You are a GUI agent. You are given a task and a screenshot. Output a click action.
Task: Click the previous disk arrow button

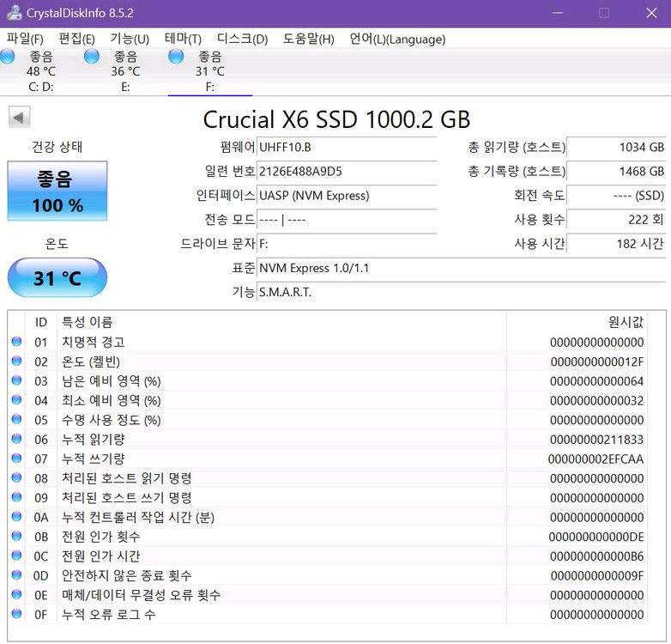point(19,117)
